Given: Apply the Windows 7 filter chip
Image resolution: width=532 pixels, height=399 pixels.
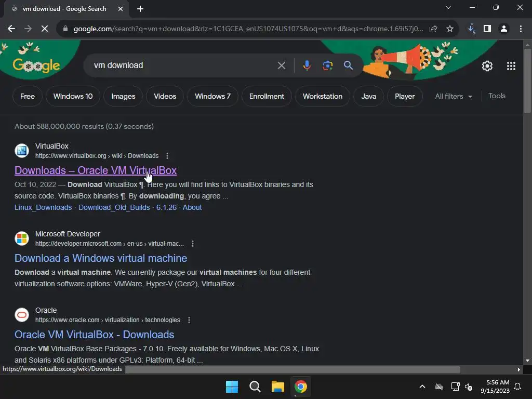Looking at the screenshot, I should pos(212,96).
